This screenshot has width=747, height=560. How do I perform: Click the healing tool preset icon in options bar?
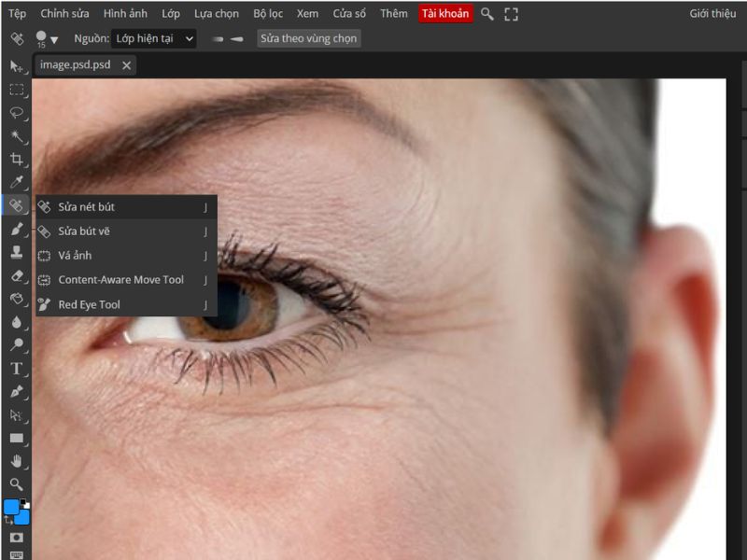click(17, 38)
